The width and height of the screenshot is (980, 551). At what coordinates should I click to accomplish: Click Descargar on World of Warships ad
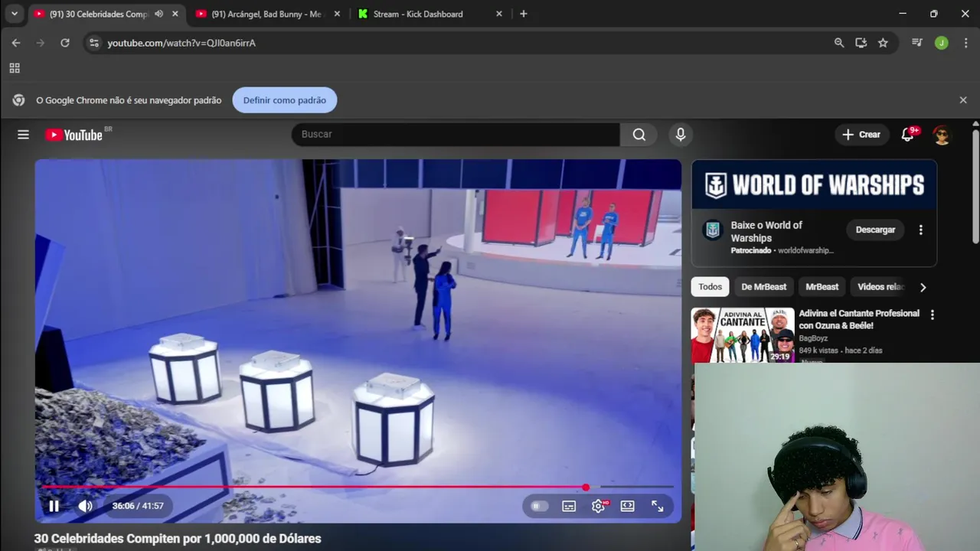click(875, 230)
